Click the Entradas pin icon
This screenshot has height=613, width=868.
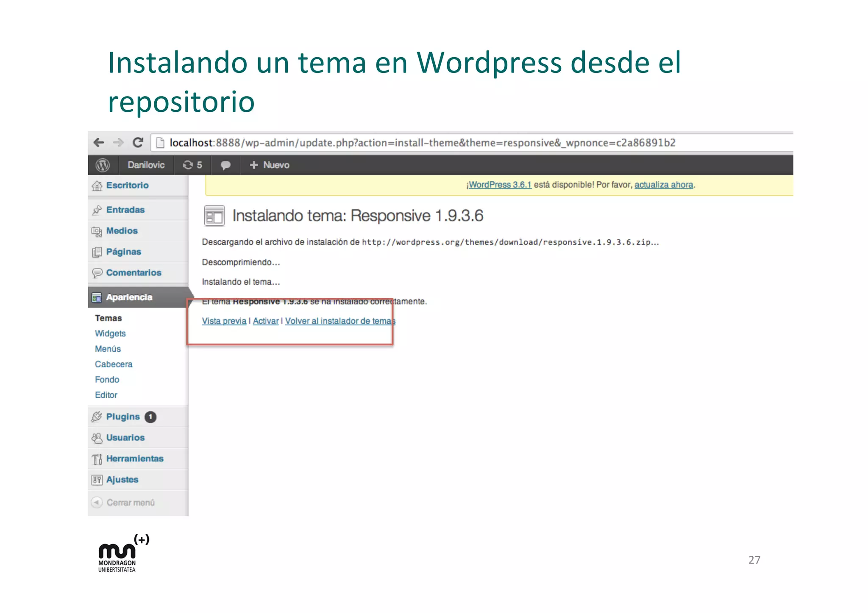click(x=97, y=210)
